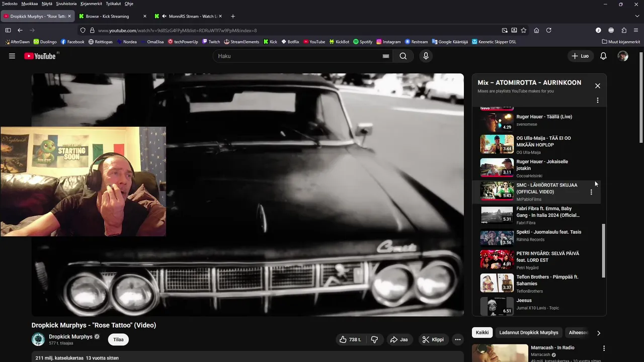Open Sivuhistoria menu
This screenshot has width=644, height=362.
[x=66, y=4]
